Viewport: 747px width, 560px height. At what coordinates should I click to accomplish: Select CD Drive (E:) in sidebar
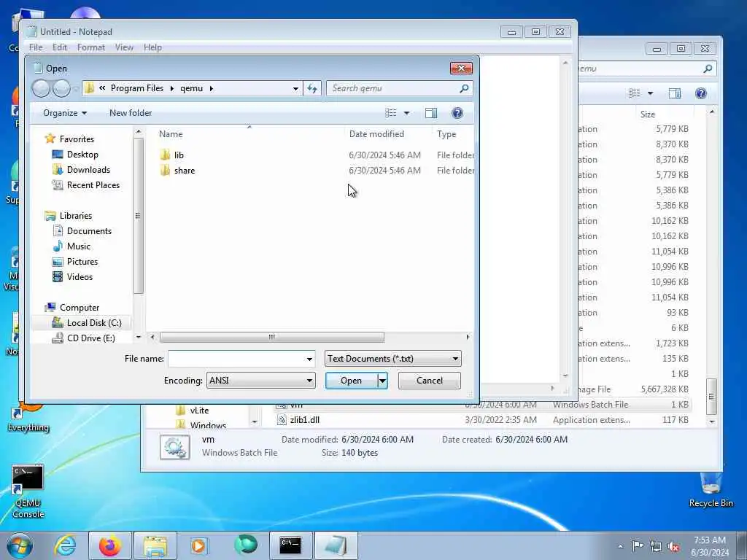pyautogui.click(x=90, y=338)
